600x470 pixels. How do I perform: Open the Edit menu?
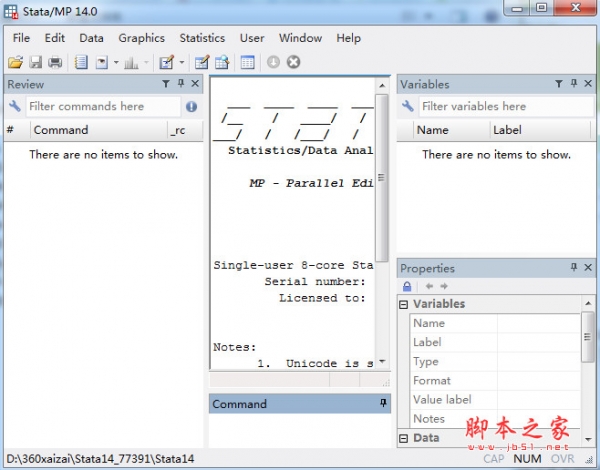[55, 38]
